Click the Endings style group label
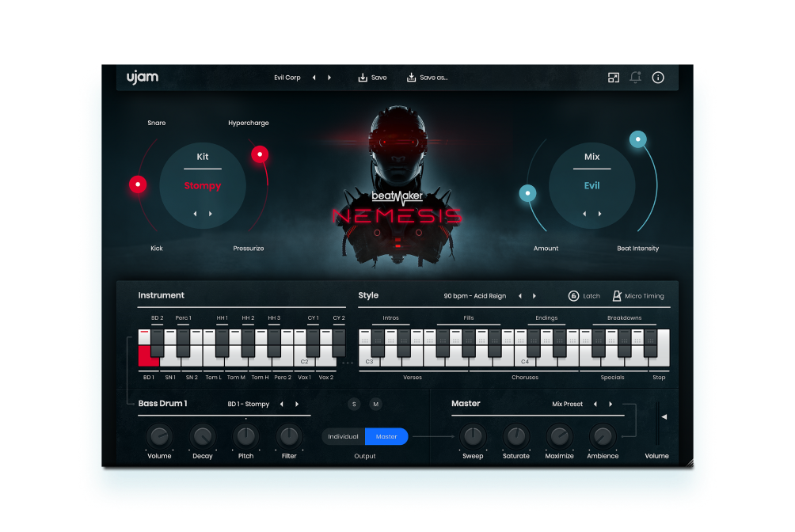The image size is (795, 532). coord(546,318)
